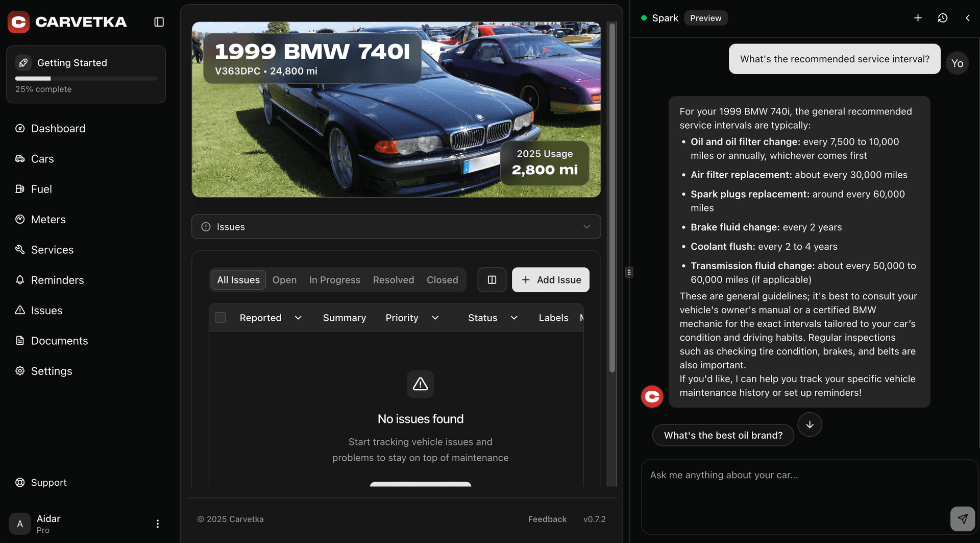
Task: Open the Reported column sort dropdown
Action: [298, 318]
